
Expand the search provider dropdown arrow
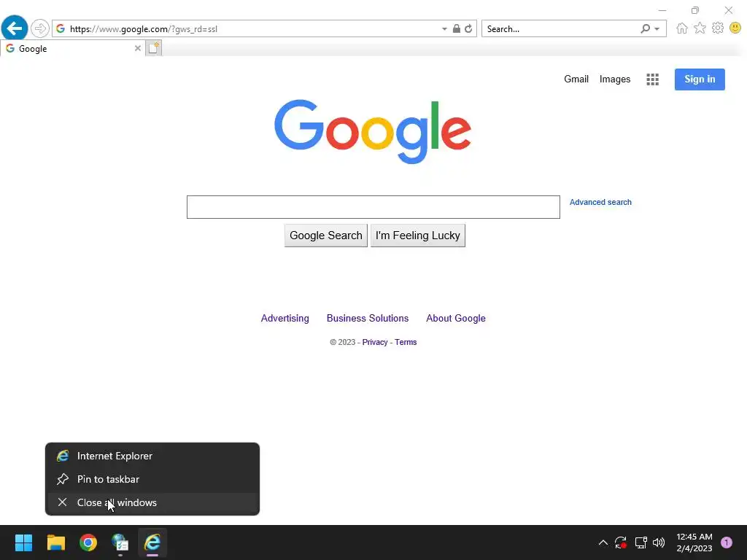point(657,29)
